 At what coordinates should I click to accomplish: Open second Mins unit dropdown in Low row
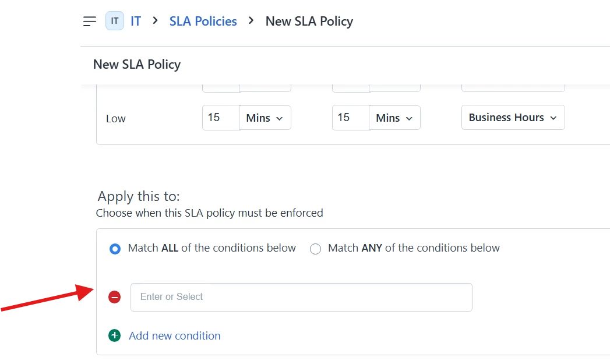[395, 118]
